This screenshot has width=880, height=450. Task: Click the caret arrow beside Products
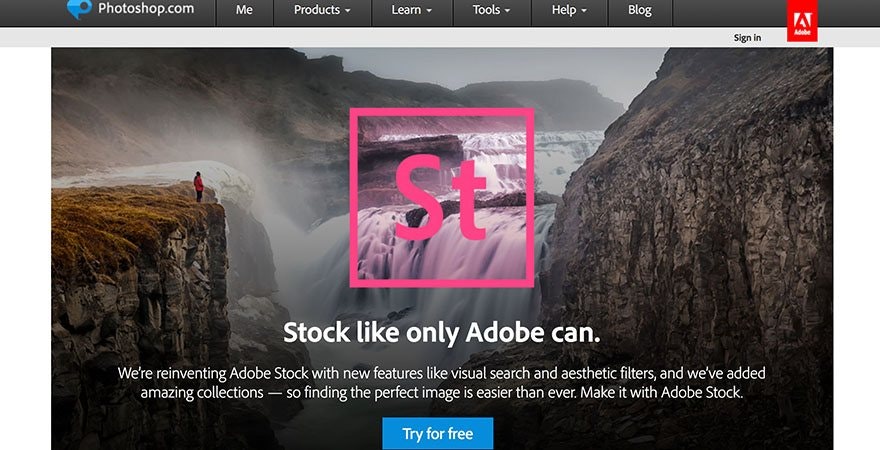(348, 11)
